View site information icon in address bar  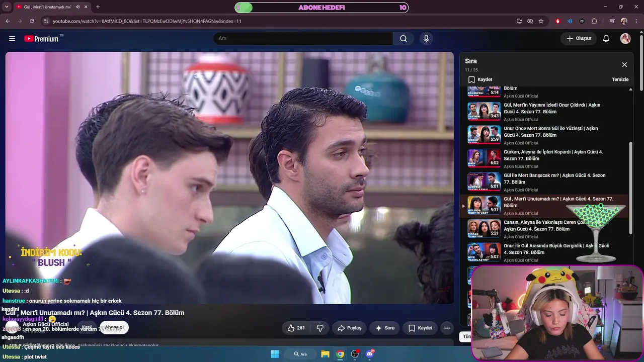click(x=46, y=21)
